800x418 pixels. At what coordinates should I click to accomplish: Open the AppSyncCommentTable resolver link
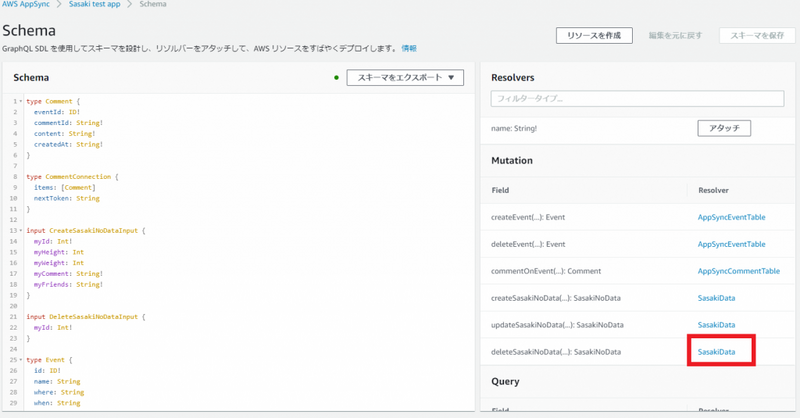click(x=738, y=272)
